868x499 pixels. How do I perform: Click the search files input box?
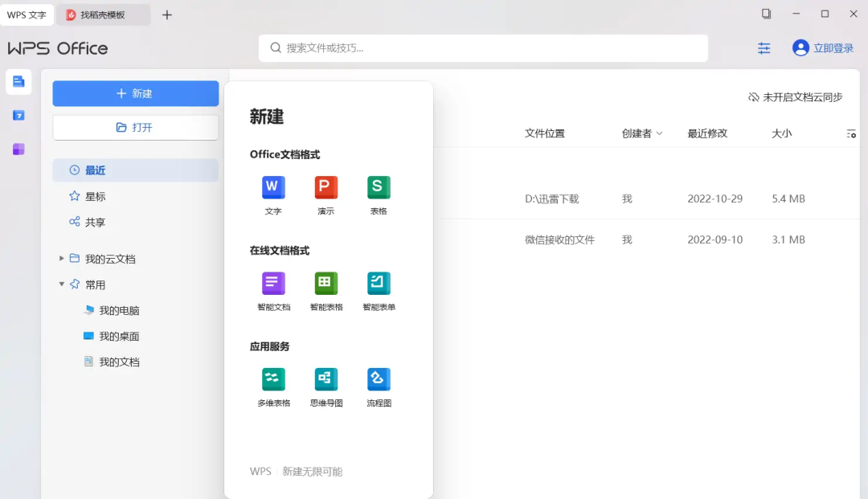[x=482, y=48]
